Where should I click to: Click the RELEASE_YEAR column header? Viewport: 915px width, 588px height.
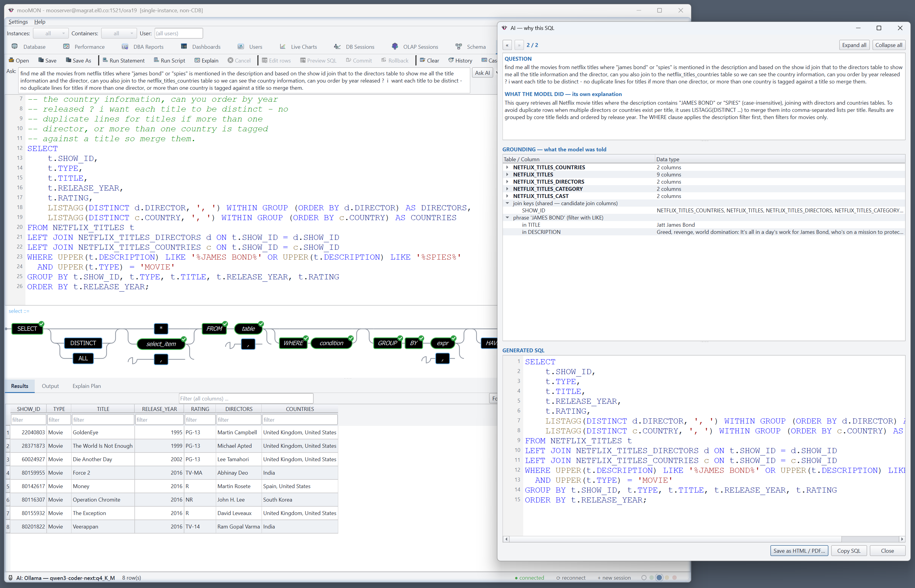[x=159, y=409]
